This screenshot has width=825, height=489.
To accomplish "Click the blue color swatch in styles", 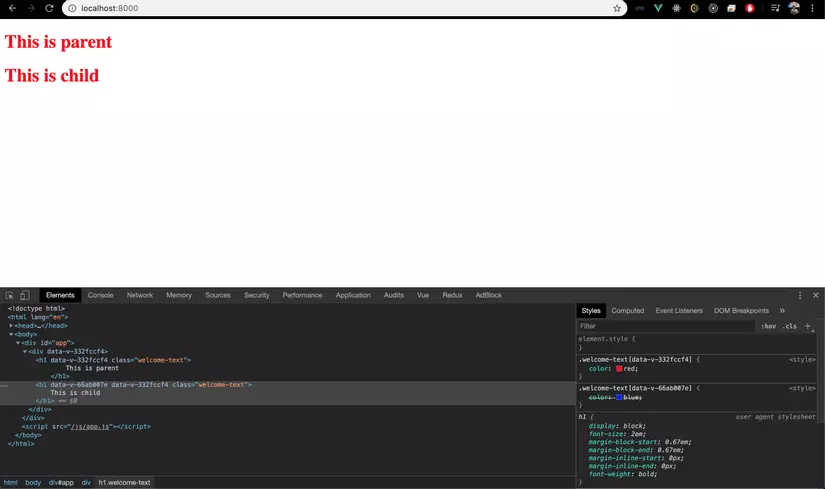I will [x=619, y=397].
